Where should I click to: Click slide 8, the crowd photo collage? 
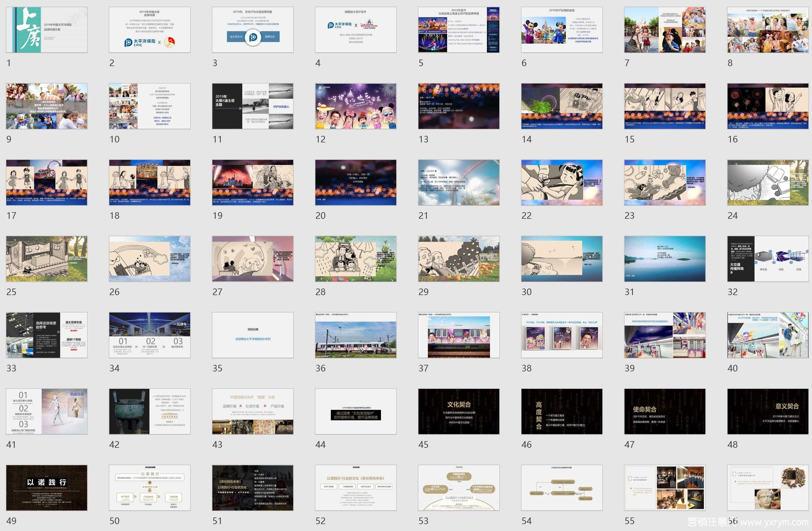click(768, 30)
